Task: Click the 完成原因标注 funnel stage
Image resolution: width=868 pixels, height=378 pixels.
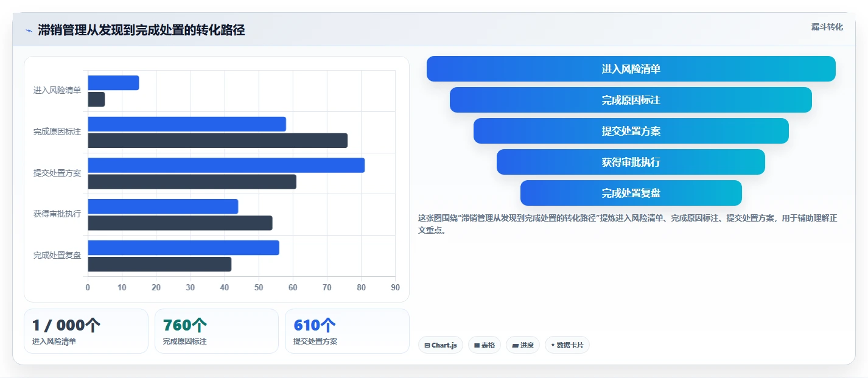Action: point(631,100)
